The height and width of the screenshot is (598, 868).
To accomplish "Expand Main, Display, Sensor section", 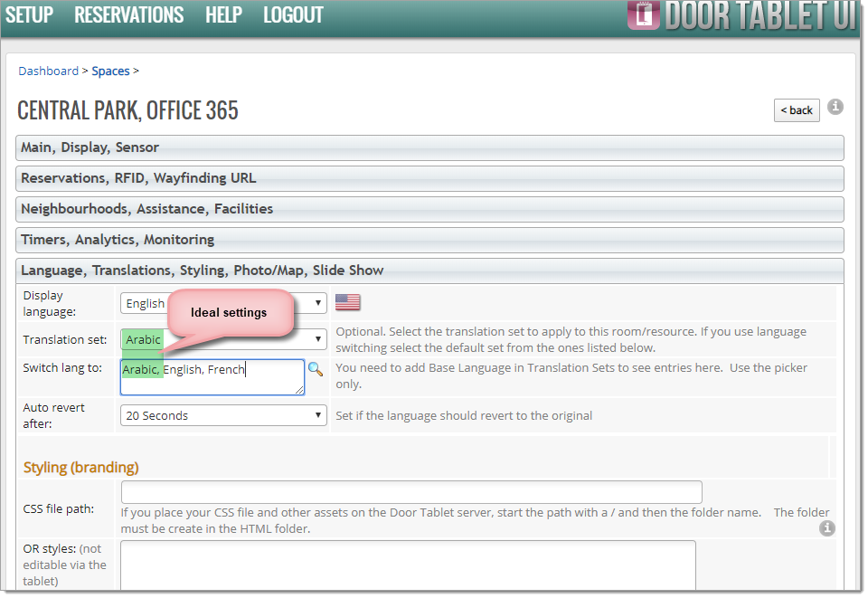I will point(429,147).
